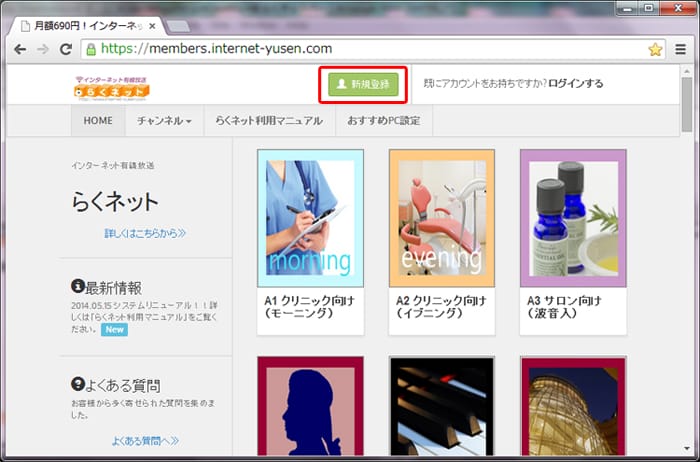700x462 pixels.
Task: Click the らくネット logo in the header
Action: click(112, 87)
